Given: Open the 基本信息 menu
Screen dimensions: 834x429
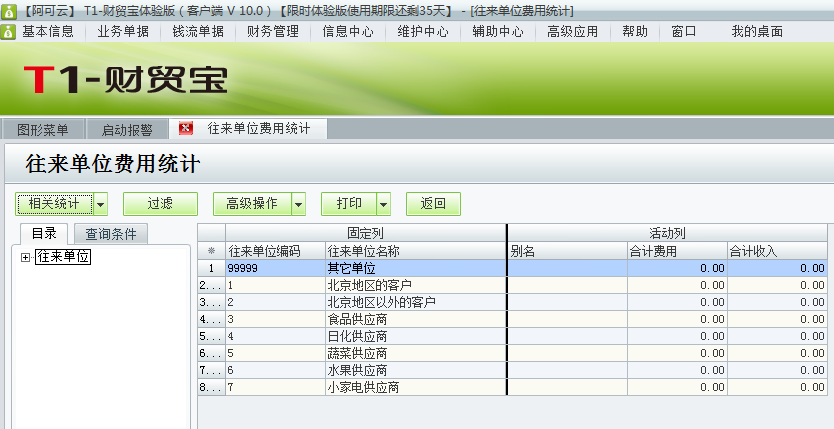Looking at the screenshot, I should (x=48, y=32).
